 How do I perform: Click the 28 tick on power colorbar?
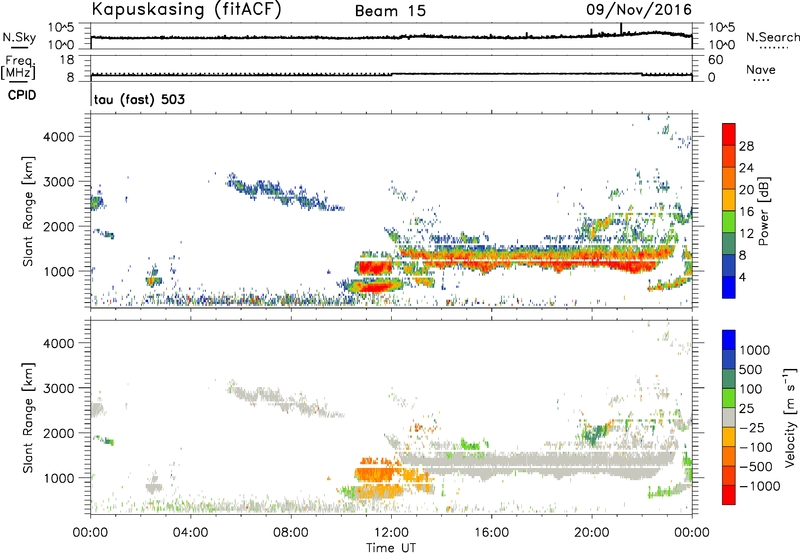pos(746,146)
